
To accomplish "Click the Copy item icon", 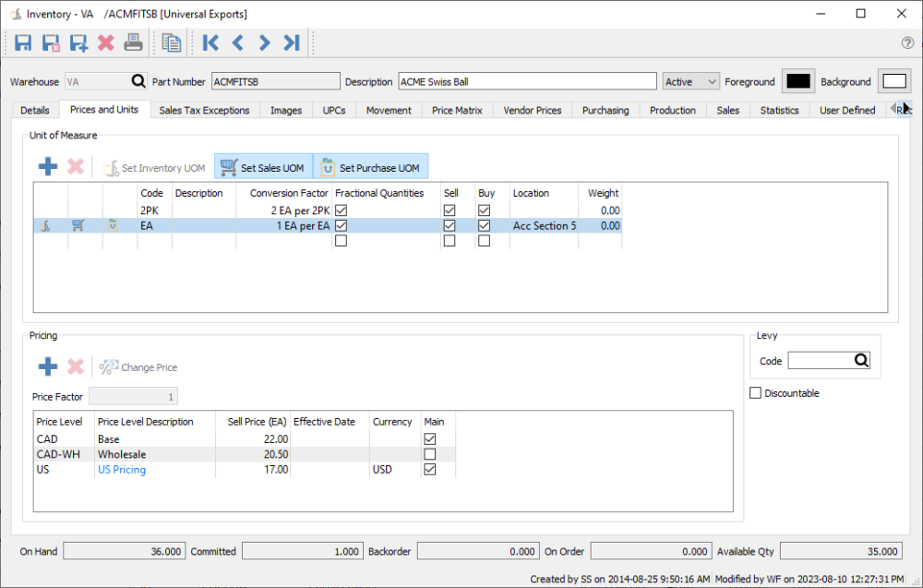I will click(x=172, y=43).
